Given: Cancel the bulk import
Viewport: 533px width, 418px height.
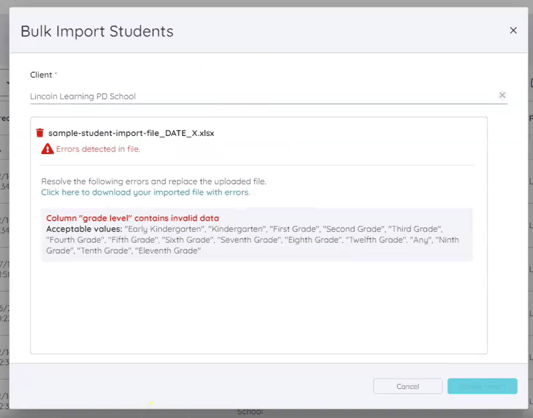Looking at the screenshot, I should point(408,386).
